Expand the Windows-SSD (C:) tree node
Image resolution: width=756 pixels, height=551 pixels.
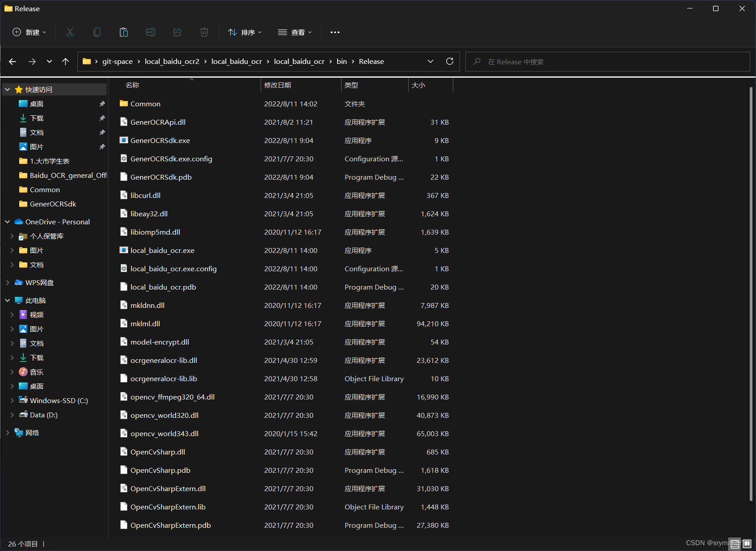tap(12, 400)
